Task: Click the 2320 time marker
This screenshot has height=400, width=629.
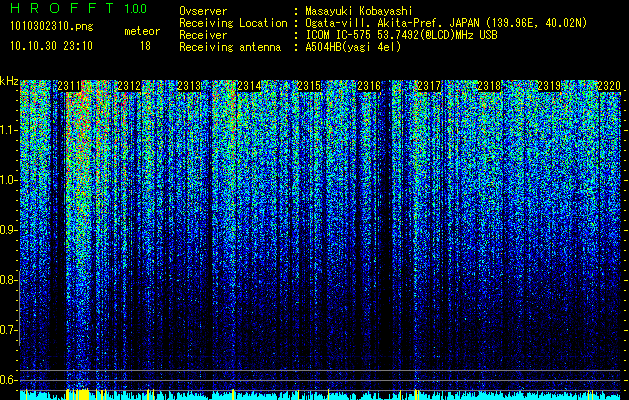Action: 609,86
